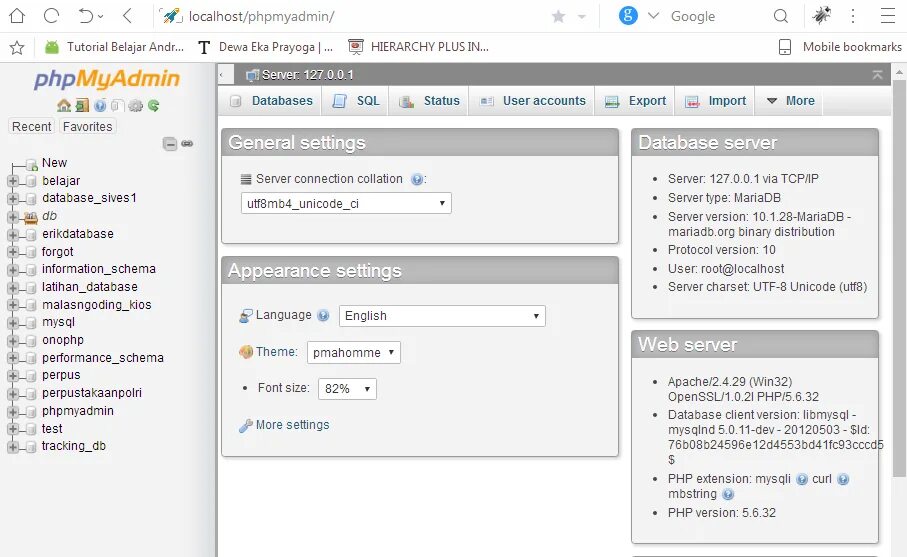The width and height of the screenshot is (907, 557).
Task: Click the phpMyAdmin Home icon
Action: [x=64, y=105]
